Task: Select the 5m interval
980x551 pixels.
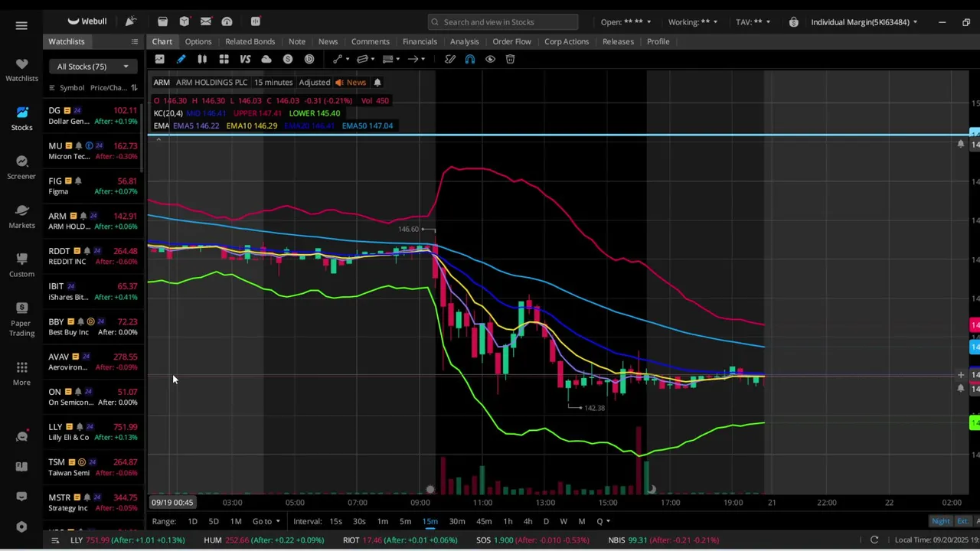Action: [405, 521]
